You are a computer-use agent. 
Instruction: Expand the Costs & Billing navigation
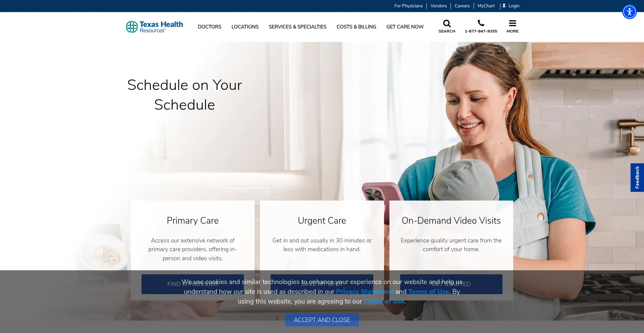(x=356, y=27)
